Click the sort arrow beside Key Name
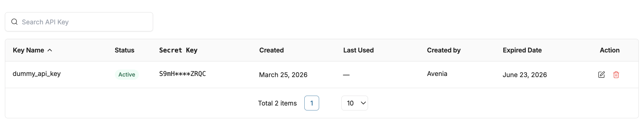The image size is (644, 120). (x=50, y=50)
